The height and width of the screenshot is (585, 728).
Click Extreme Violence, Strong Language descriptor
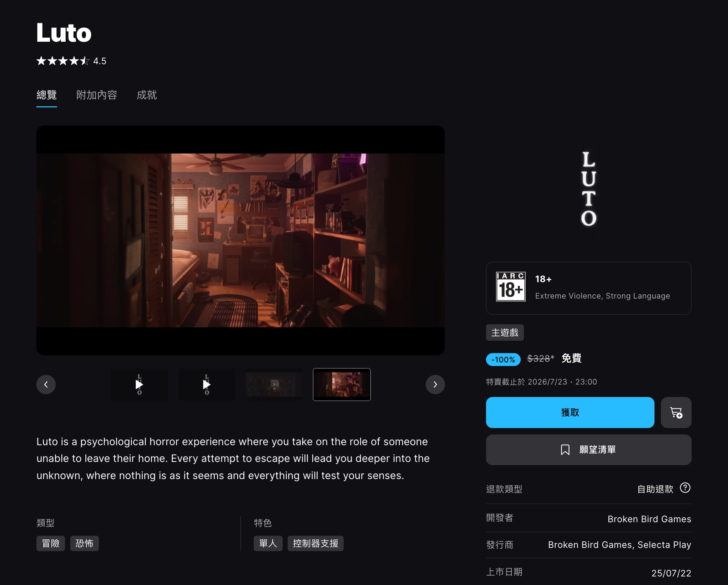pyautogui.click(x=602, y=296)
